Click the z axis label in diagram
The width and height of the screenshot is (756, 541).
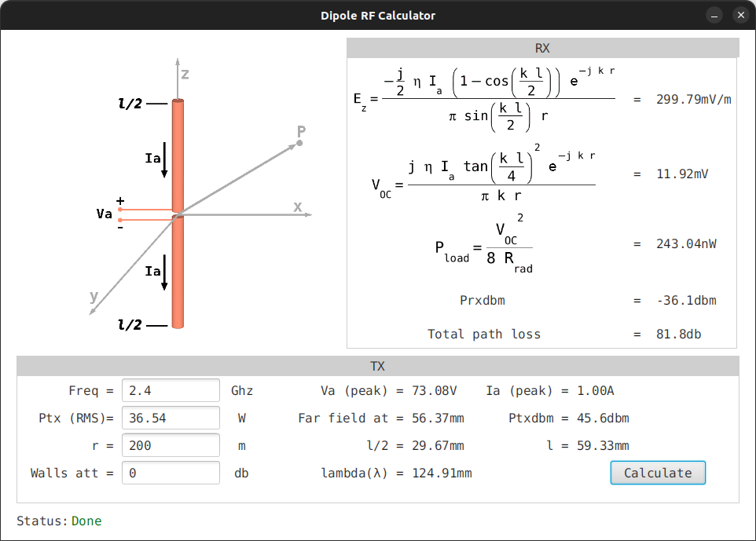point(185,74)
